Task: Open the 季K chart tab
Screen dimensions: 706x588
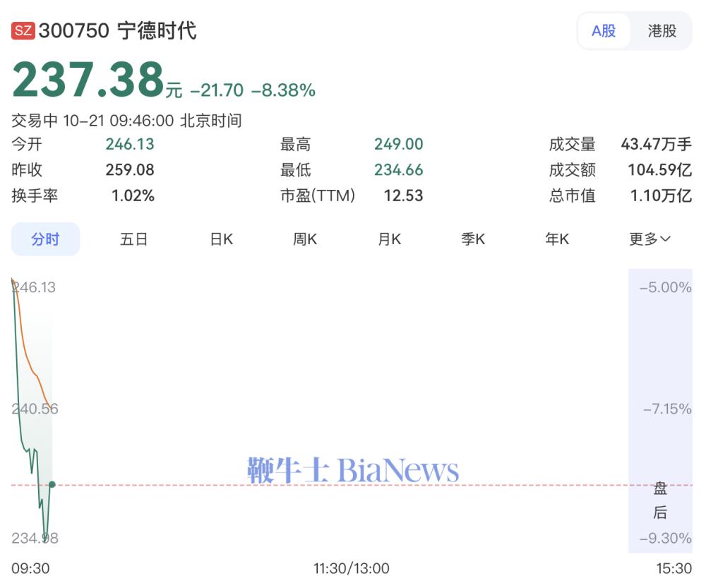Action: coord(473,239)
